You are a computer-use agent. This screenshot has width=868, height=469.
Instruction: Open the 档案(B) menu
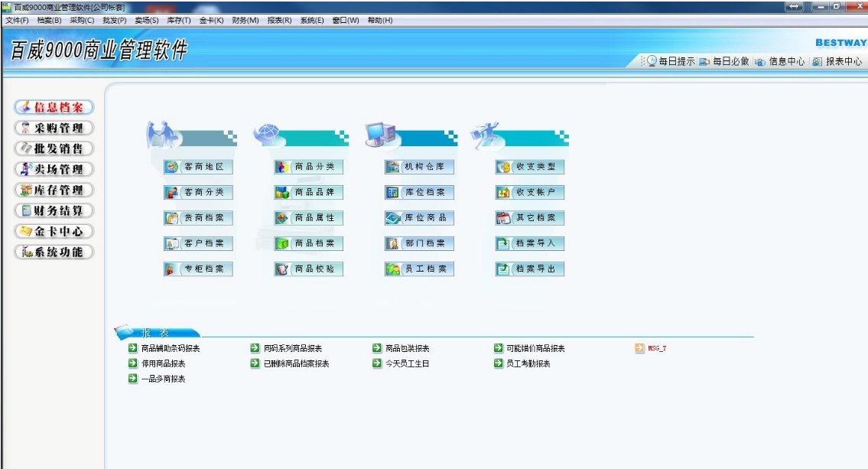[49, 21]
